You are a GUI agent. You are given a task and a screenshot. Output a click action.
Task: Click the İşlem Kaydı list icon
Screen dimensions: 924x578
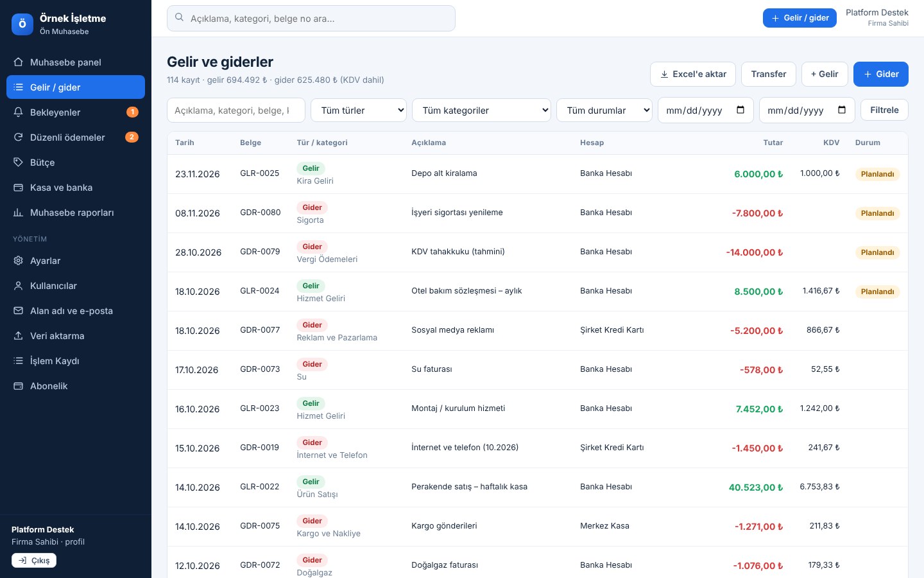point(18,361)
